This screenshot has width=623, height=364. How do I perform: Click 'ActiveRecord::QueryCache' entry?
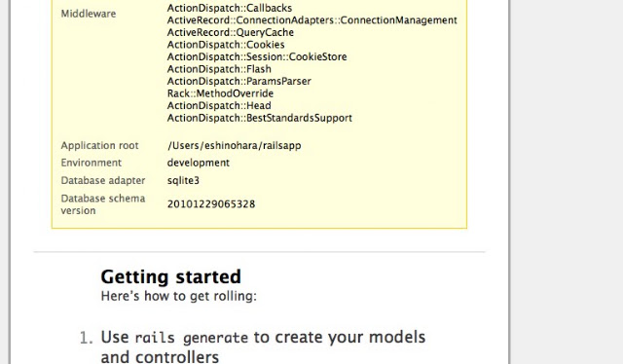[231, 32]
